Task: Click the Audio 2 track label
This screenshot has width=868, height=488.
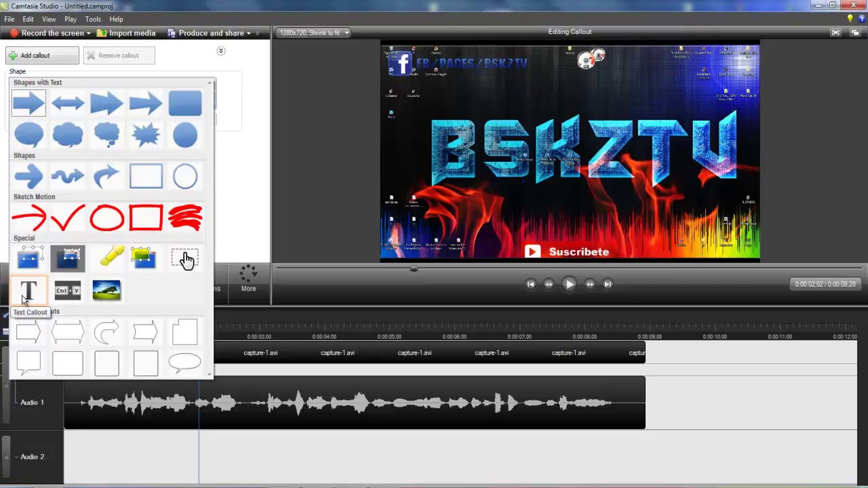Action: [32, 457]
